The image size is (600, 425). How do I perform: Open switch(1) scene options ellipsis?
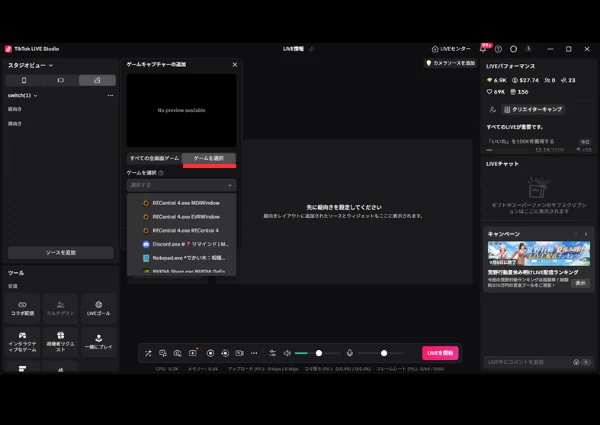[x=110, y=96]
